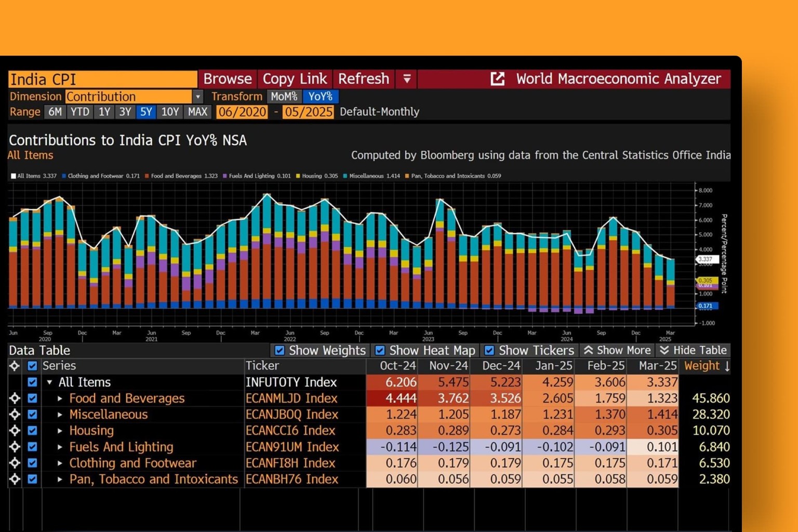Click the Housing color swatch in chart legend
This screenshot has width=798, height=532.
tap(298, 176)
